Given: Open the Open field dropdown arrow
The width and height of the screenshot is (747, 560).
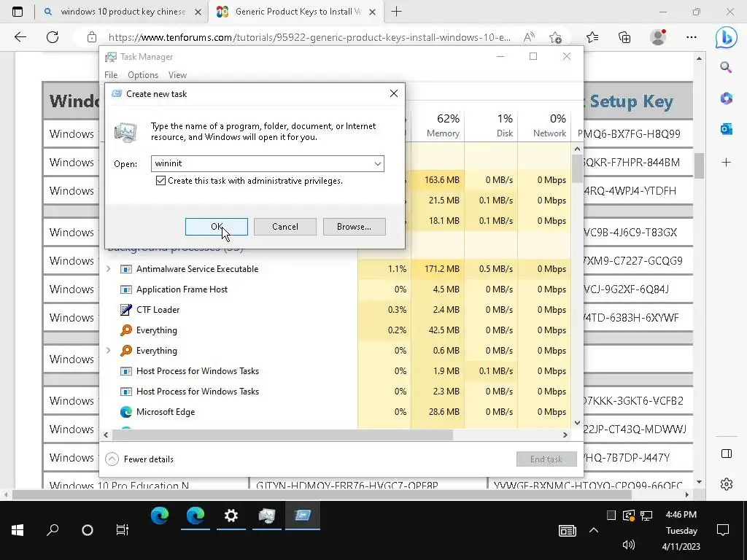Looking at the screenshot, I should click(377, 164).
